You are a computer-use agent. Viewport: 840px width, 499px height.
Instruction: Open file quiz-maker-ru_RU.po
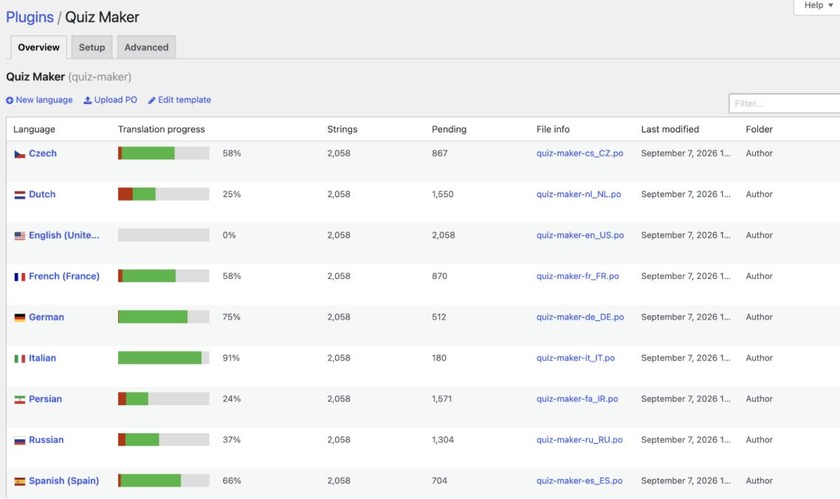coord(579,440)
